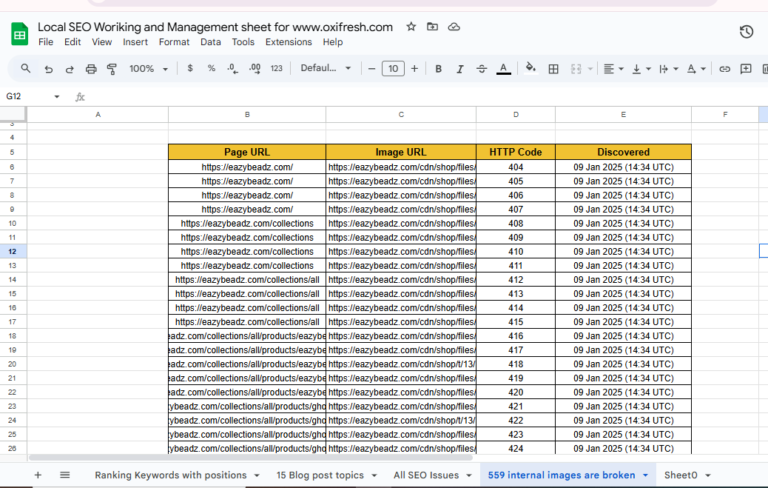Open version history clock icon
This screenshot has height=488, width=768.
[746, 32]
